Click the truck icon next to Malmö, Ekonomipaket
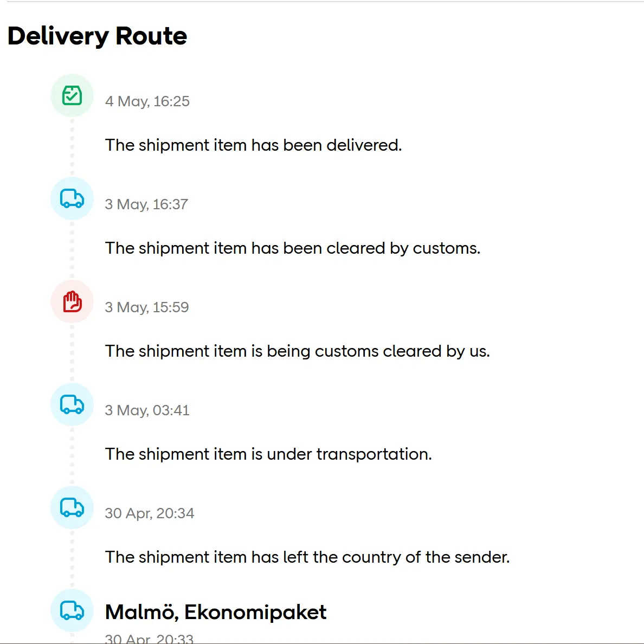The width and height of the screenshot is (644, 644). point(72,610)
